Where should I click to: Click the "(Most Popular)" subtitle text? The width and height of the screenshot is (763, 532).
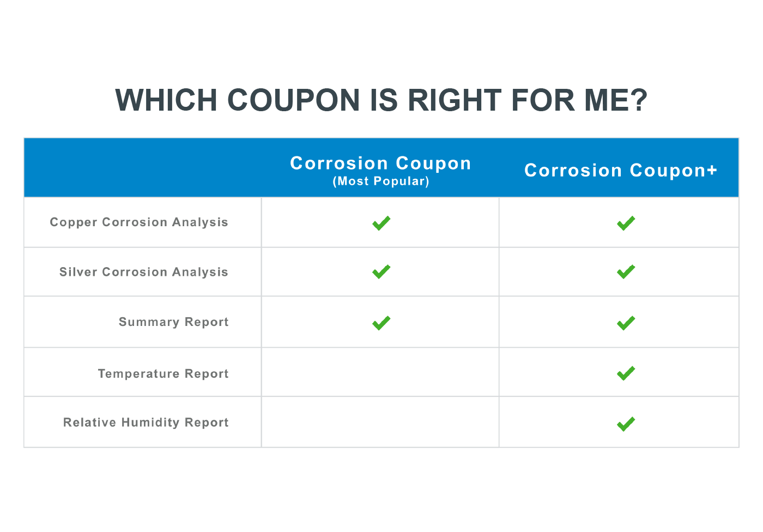point(381,182)
